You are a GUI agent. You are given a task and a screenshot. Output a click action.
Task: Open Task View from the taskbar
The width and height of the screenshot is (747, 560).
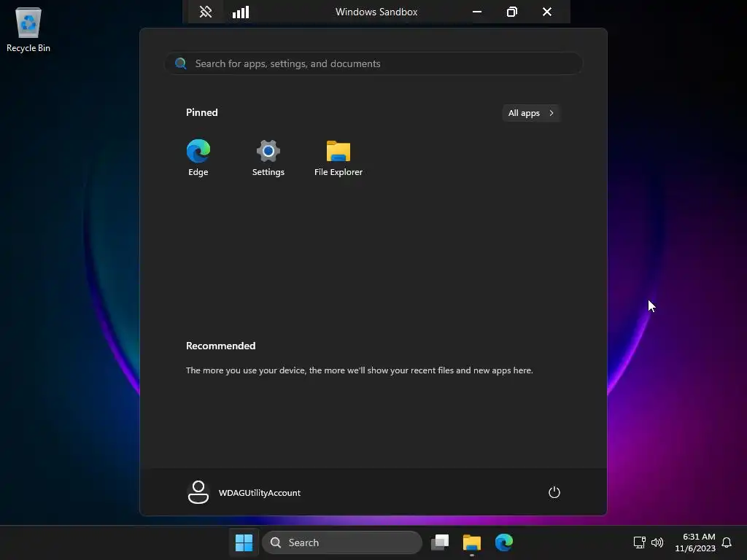point(440,542)
